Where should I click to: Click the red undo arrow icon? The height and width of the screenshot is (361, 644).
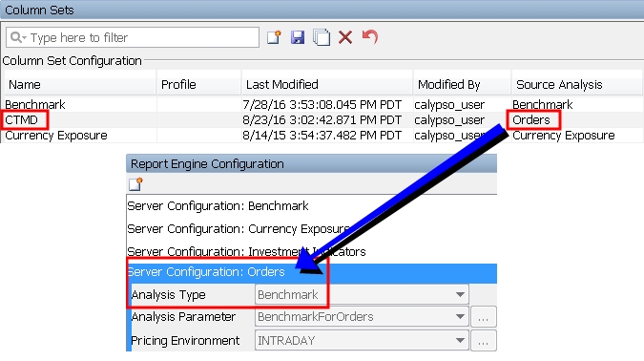(x=369, y=37)
